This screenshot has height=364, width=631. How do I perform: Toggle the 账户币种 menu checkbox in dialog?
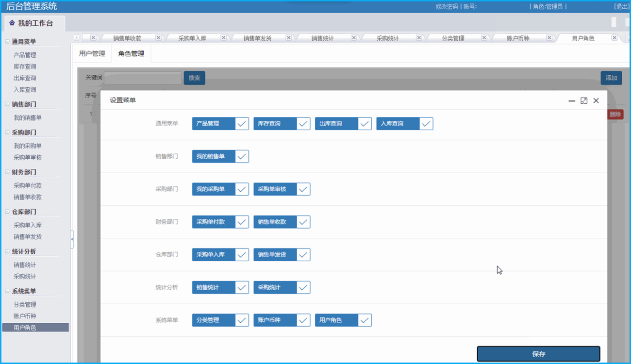coord(303,320)
